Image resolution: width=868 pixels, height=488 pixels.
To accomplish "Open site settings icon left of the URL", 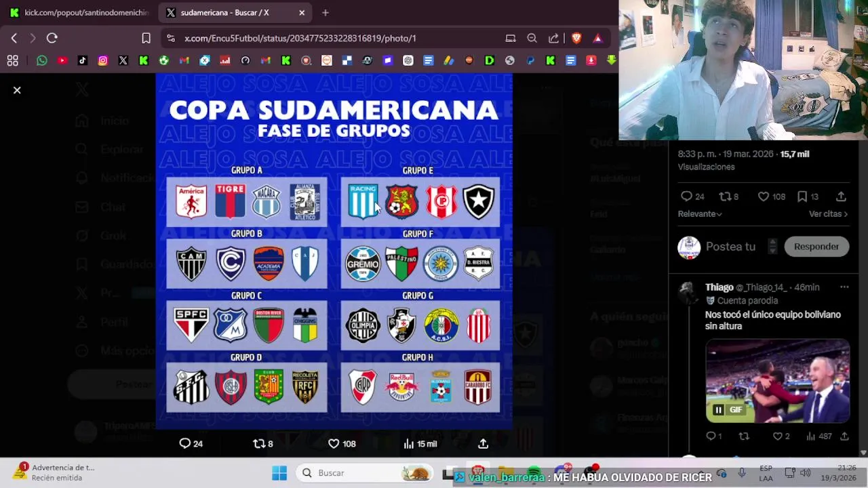I will tap(170, 39).
